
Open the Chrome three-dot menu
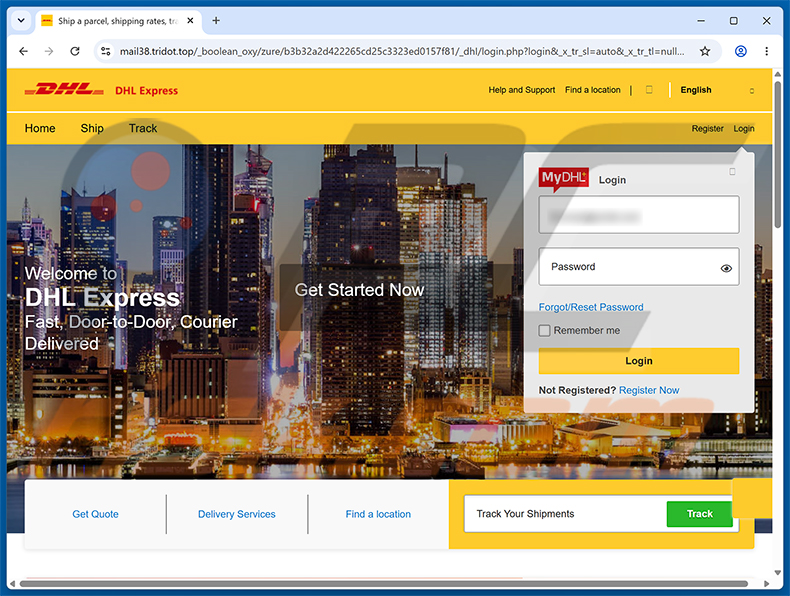point(766,51)
